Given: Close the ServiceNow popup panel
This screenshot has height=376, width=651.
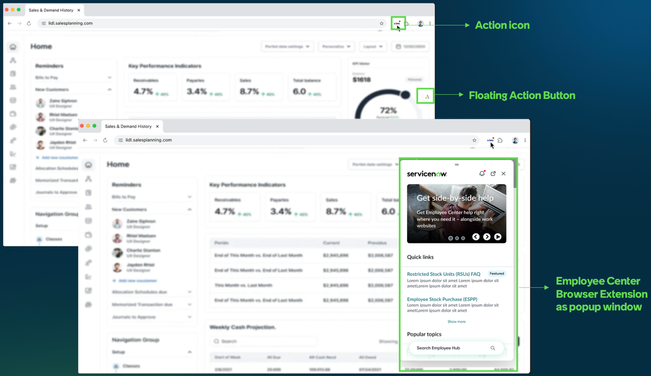Looking at the screenshot, I should [504, 173].
